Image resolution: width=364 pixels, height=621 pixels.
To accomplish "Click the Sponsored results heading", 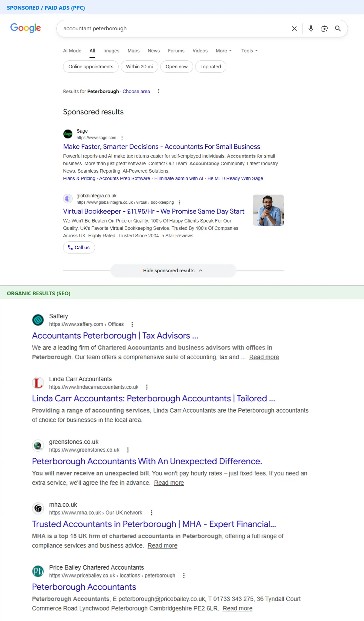I will [x=93, y=112].
